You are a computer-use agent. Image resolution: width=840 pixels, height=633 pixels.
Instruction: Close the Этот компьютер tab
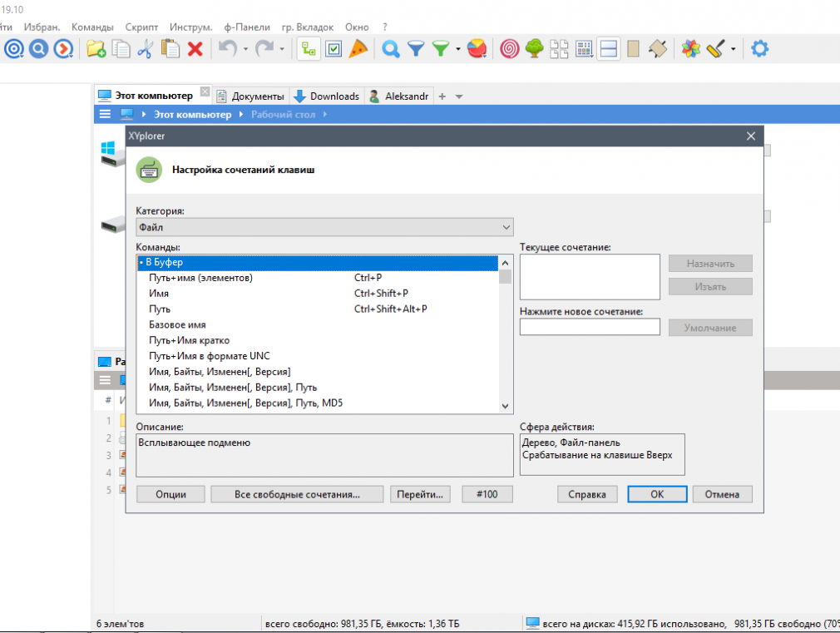coord(205,91)
